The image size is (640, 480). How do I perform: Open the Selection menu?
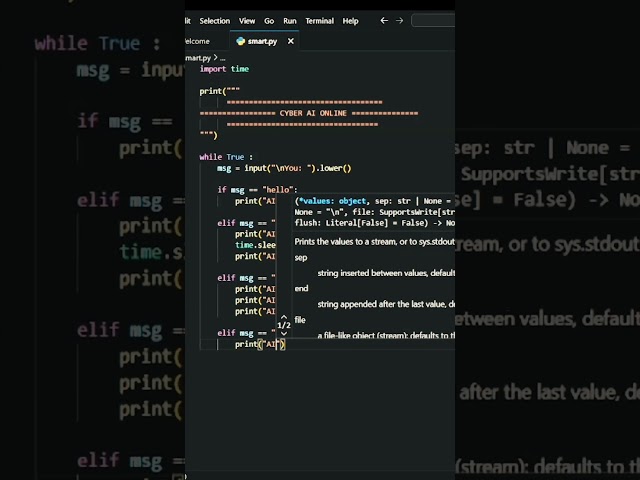click(x=215, y=21)
